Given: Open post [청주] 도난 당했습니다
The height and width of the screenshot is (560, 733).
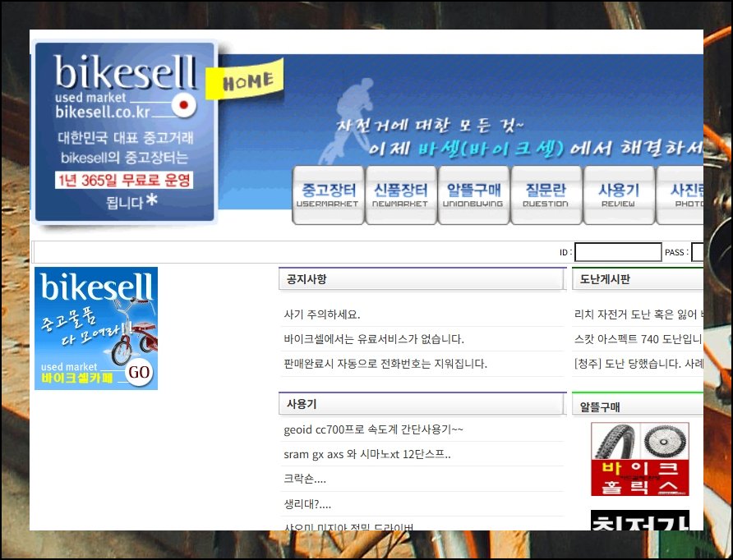Looking at the screenshot, I should (638, 364).
